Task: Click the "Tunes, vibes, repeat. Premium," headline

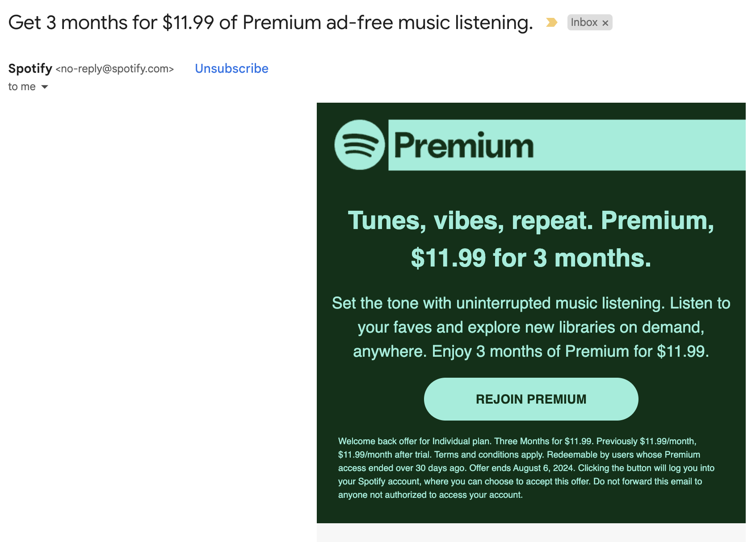Action: (x=531, y=221)
